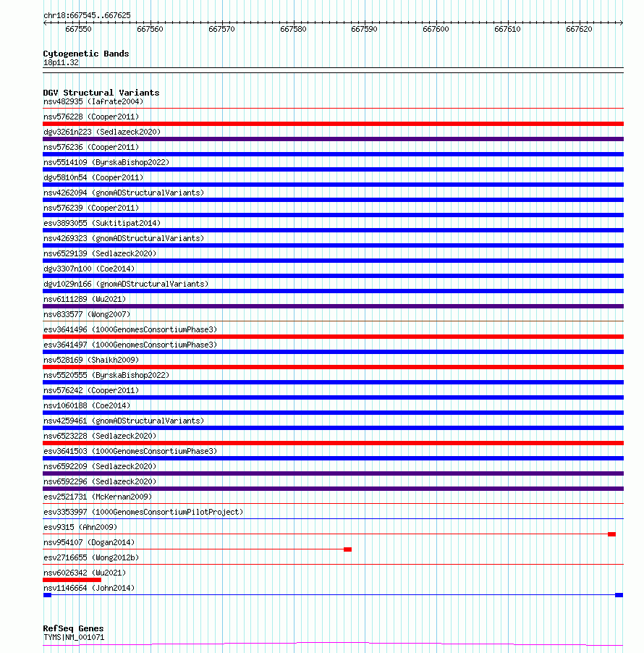Click nsv4269323 (gnomADStructuralVariants) label
The height and width of the screenshot is (653, 644).
124,238
